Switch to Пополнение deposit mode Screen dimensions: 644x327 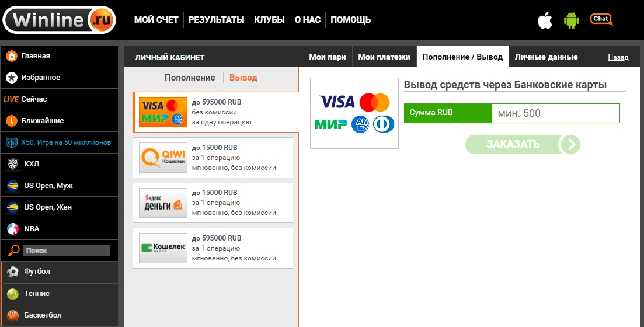[189, 78]
